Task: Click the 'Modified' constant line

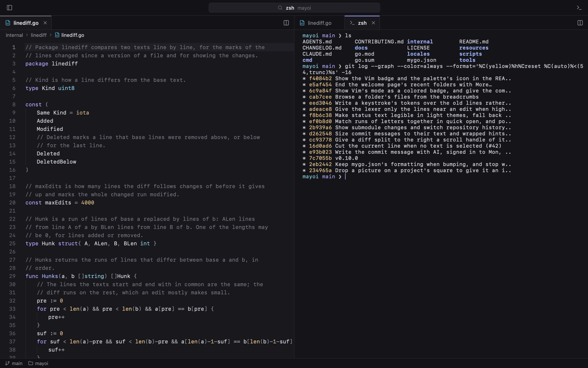Action: pos(50,129)
